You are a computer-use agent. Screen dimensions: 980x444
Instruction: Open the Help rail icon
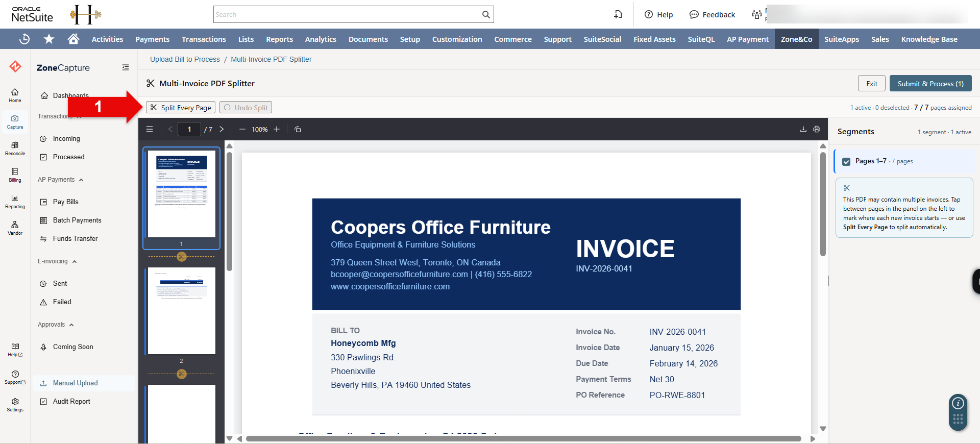point(15,350)
